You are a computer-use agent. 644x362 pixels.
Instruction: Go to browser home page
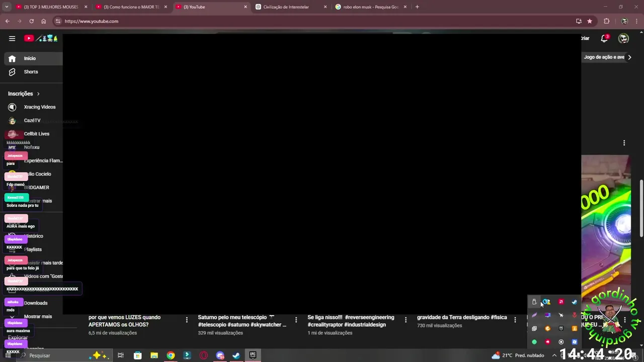44,21
